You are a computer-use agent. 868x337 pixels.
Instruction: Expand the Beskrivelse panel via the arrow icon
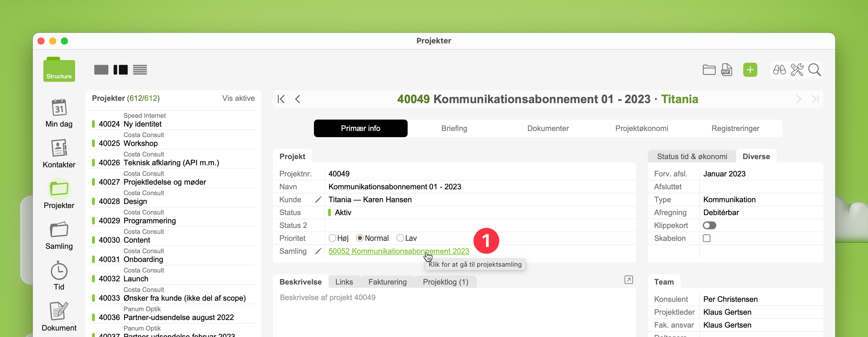(628, 280)
